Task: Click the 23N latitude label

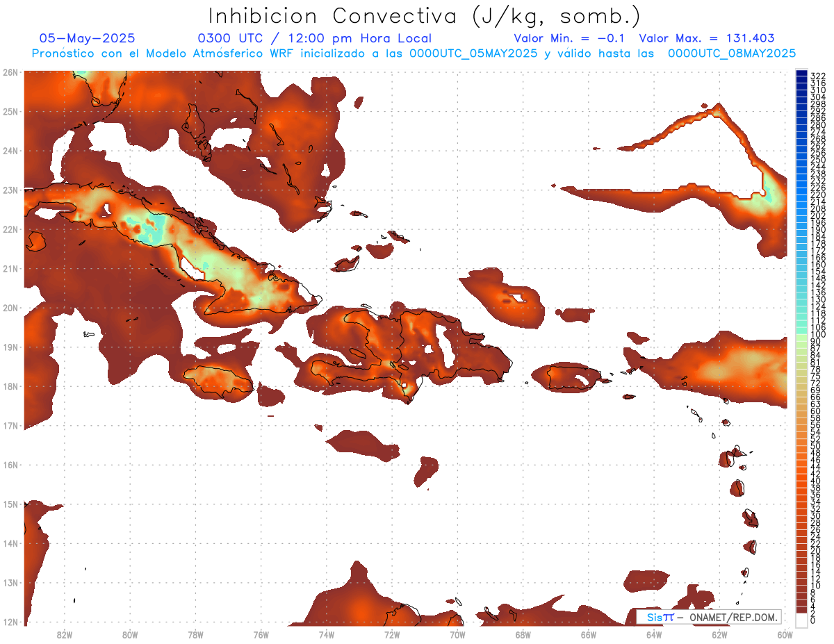Action: pos(10,190)
